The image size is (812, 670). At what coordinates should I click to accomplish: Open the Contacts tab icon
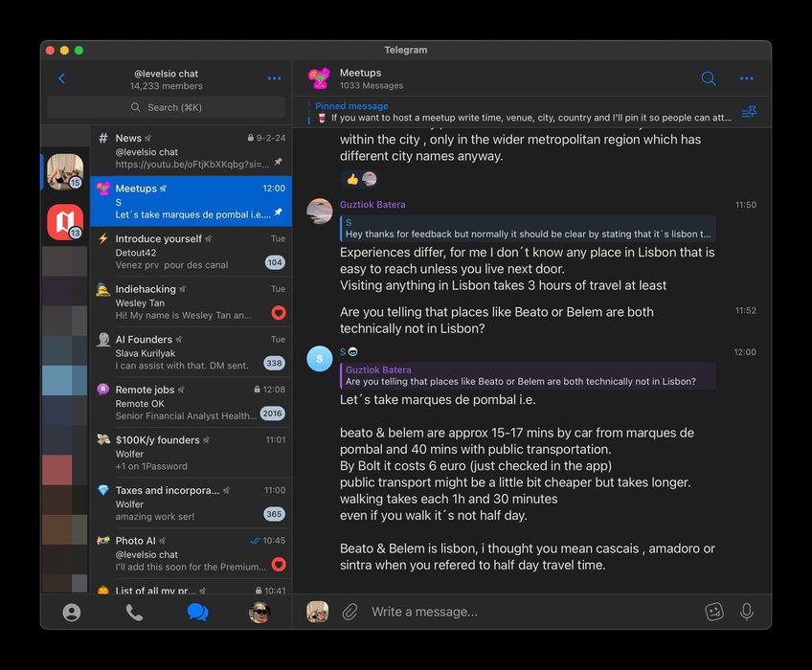(72, 613)
